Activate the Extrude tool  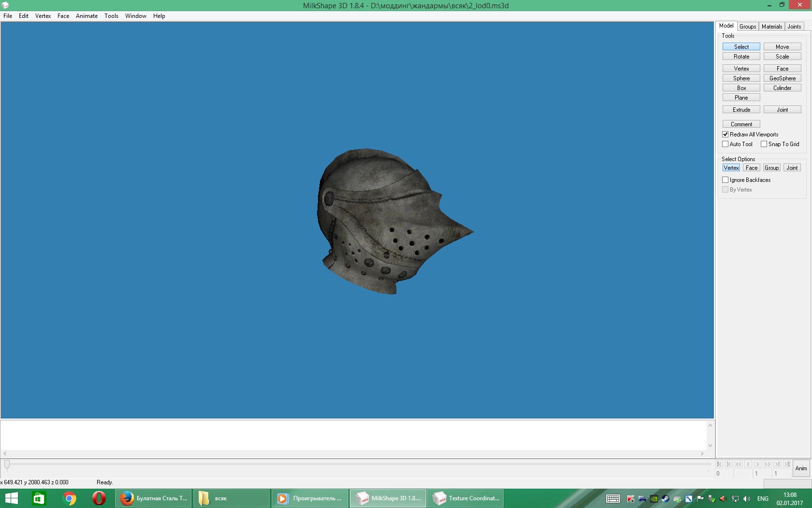pyautogui.click(x=741, y=110)
